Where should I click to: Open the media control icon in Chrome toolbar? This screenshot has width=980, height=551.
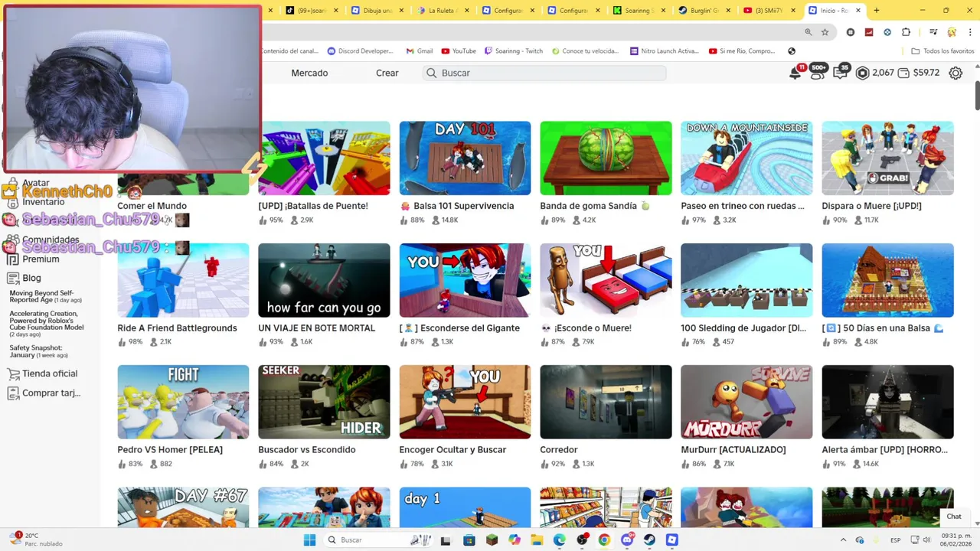(x=933, y=32)
